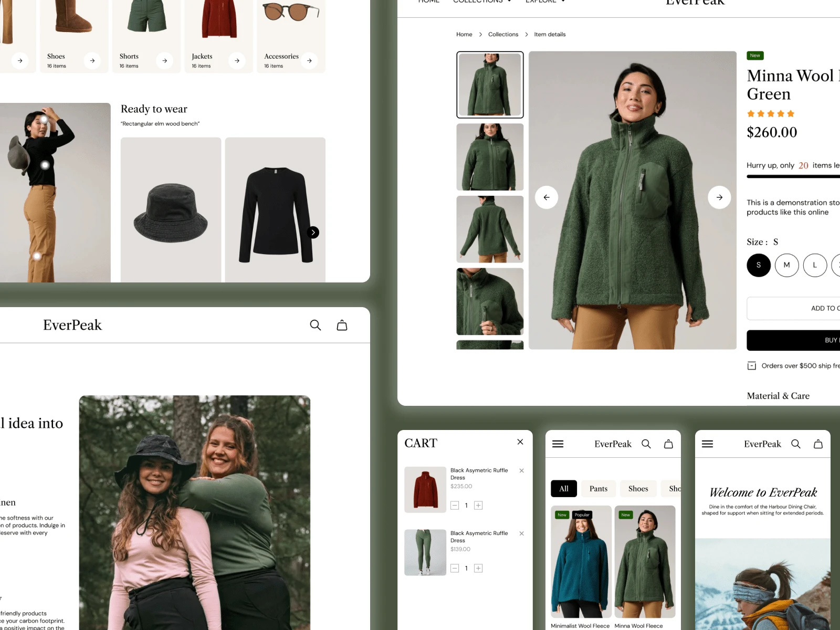
Task: Select size M
Action: tap(787, 265)
